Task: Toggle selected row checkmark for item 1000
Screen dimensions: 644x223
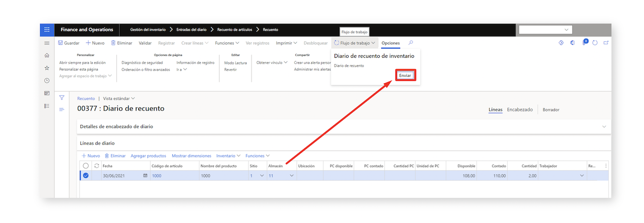Action: click(86, 175)
